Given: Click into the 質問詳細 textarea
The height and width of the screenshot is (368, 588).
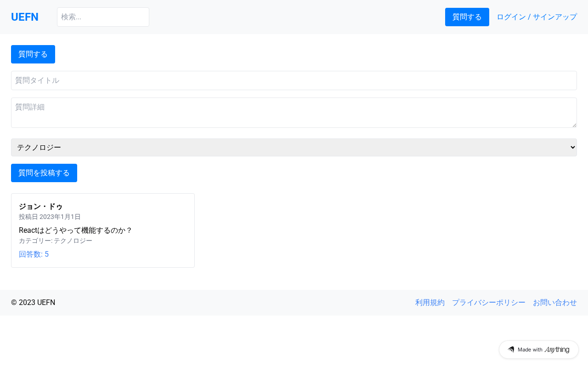Looking at the screenshot, I should tap(294, 113).
